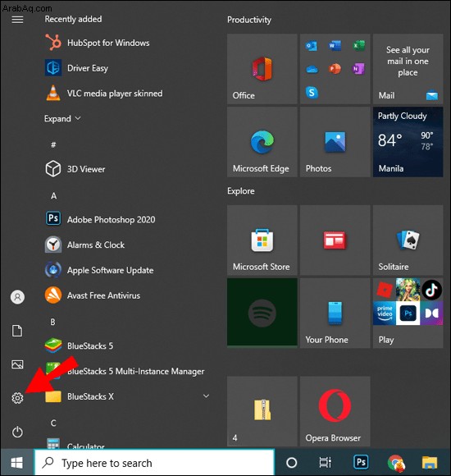Click the Type here to search box
Viewport: 451px width, 476px height.
click(155, 463)
